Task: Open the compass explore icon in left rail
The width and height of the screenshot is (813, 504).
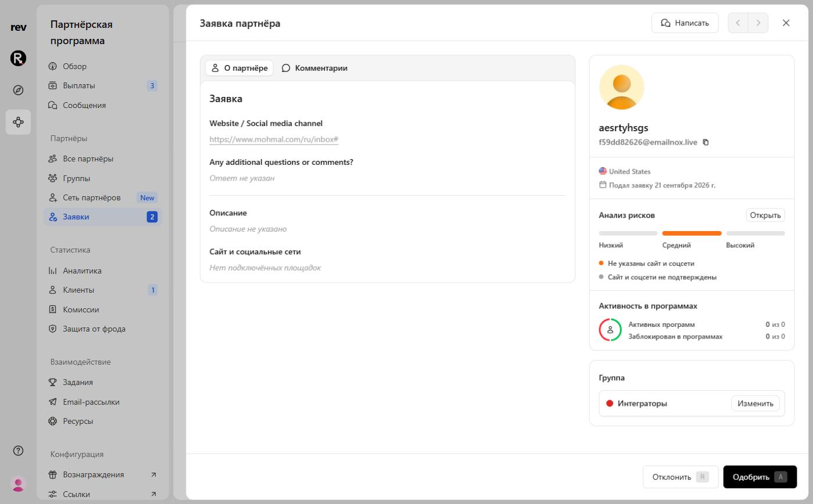Action: coord(18,90)
